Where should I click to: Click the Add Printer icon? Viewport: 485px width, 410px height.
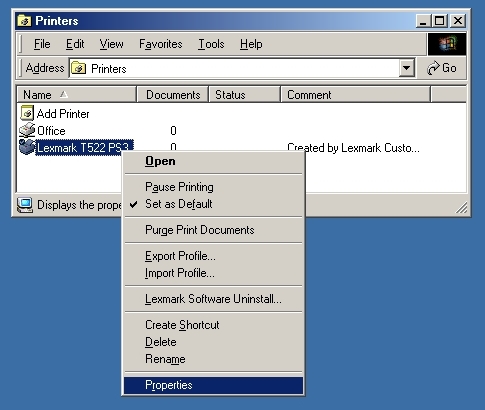click(x=27, y=113)
